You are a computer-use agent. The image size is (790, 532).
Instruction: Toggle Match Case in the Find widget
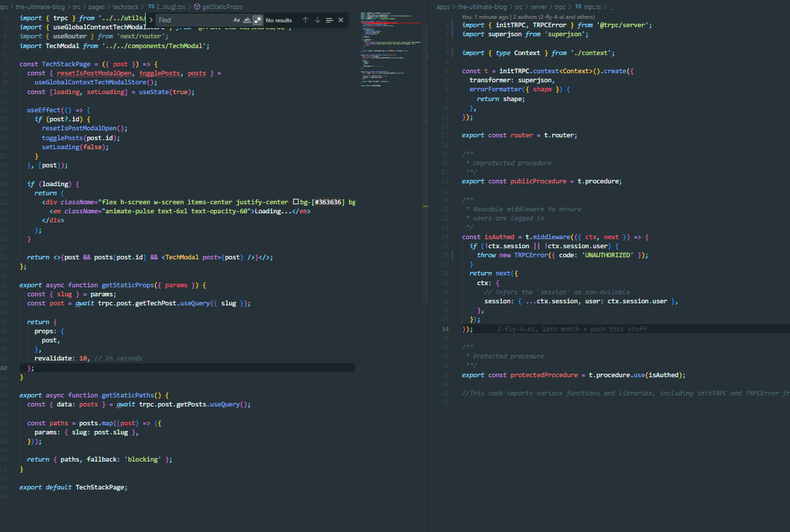(x=237, y=20)
